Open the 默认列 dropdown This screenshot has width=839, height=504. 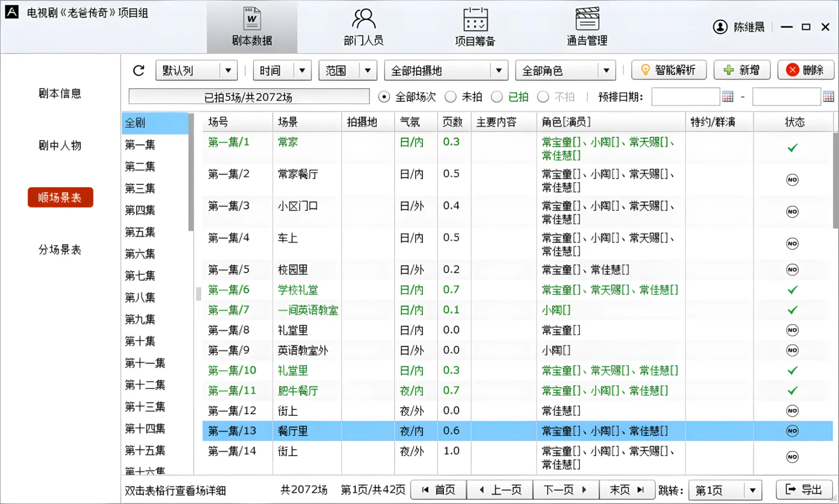pos(196,70)
